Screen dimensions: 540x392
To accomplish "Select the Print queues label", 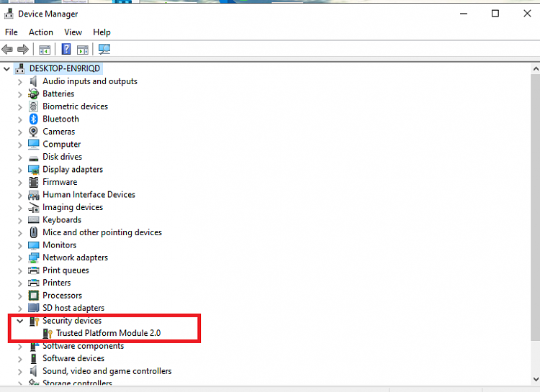I will click(66, 270).
